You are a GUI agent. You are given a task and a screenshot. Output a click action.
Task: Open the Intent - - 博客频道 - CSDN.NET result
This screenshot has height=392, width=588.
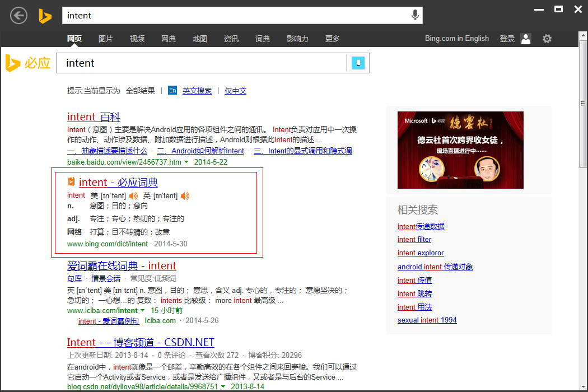(141, 343)
